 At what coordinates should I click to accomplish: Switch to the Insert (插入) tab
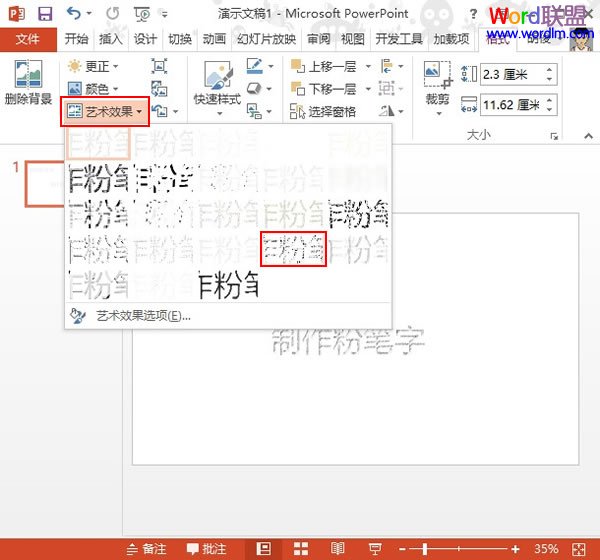click(x=110, y=39)
